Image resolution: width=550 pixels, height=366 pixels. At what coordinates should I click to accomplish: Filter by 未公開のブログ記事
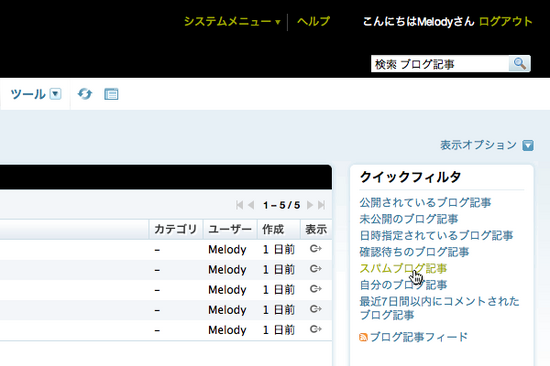point(409,219)
